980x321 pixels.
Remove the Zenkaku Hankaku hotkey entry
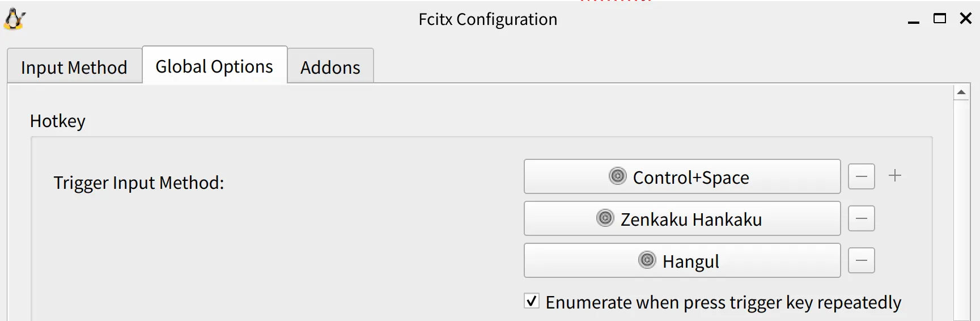click(x=861, y=218)
